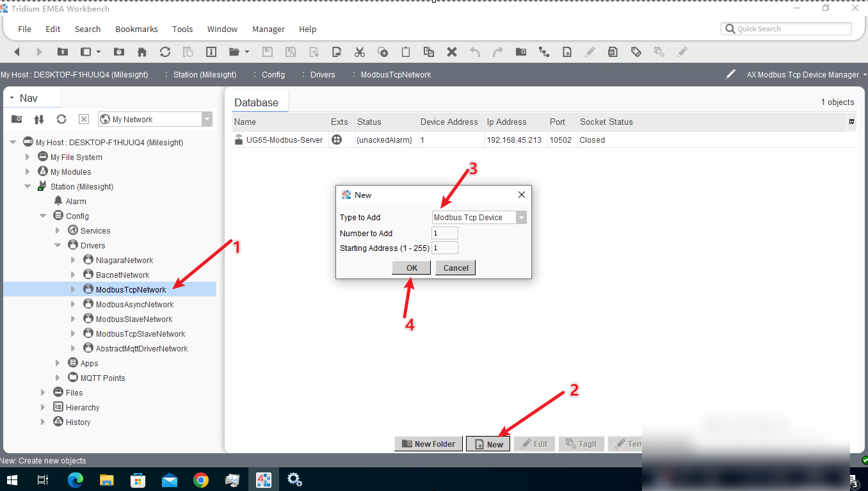Open File Explorer from taskbar
This screenshot has height=491, width=868.
click(x=107, y=479)
